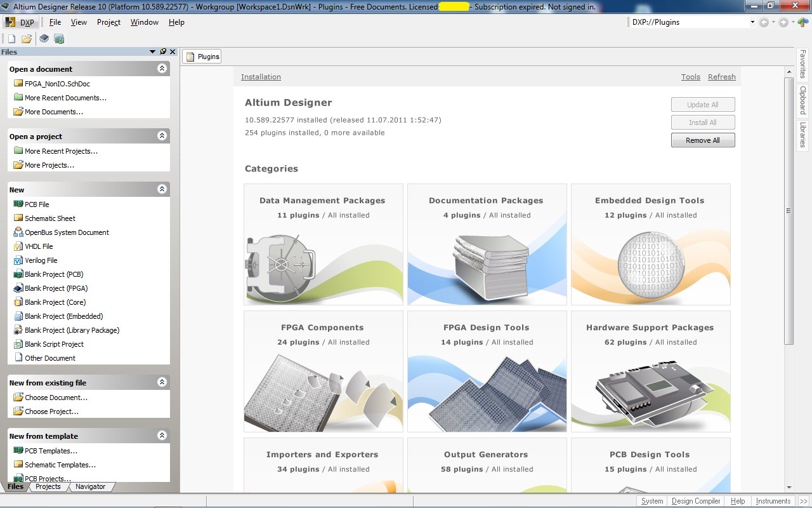Click the device view toolbar icon
812x508 pixels.
click(44, 39)
